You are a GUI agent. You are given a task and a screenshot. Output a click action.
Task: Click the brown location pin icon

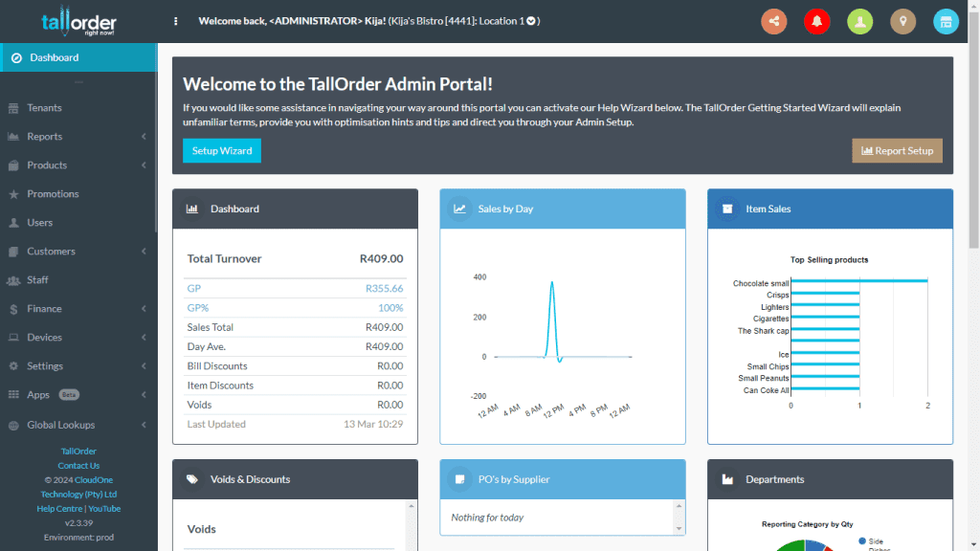[902, 21]
